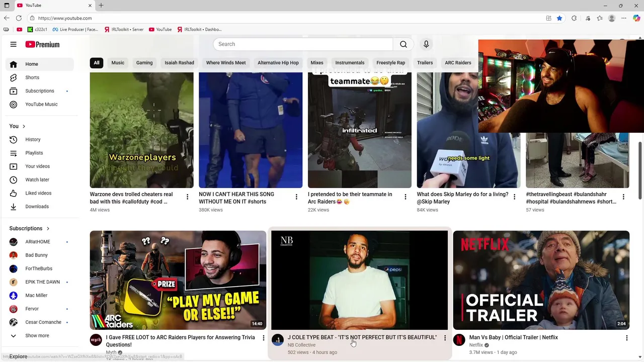Image resolution: width=644 pixels, height=362 pixels.
Task: Open IRLToolkit Server bookmark
Action: (x=124, y=29)
